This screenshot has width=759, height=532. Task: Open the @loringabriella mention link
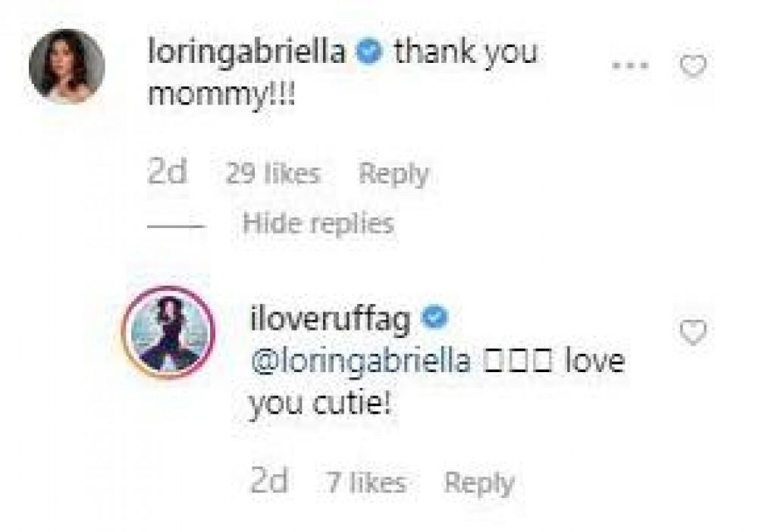[362, 360]
